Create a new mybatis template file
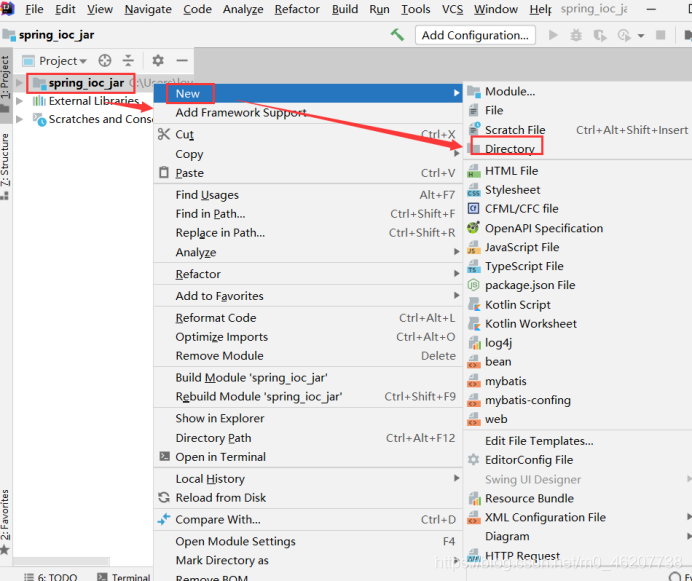Image resolution: width=692 pixels, height=581 pixels. coord(578,381)
